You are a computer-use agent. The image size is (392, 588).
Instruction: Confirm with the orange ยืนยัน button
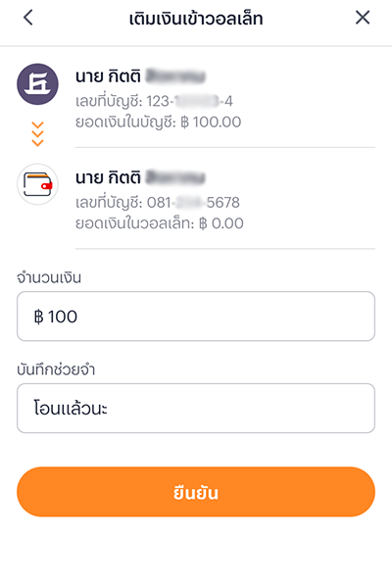pyautogui.click(x=196, y=492)
